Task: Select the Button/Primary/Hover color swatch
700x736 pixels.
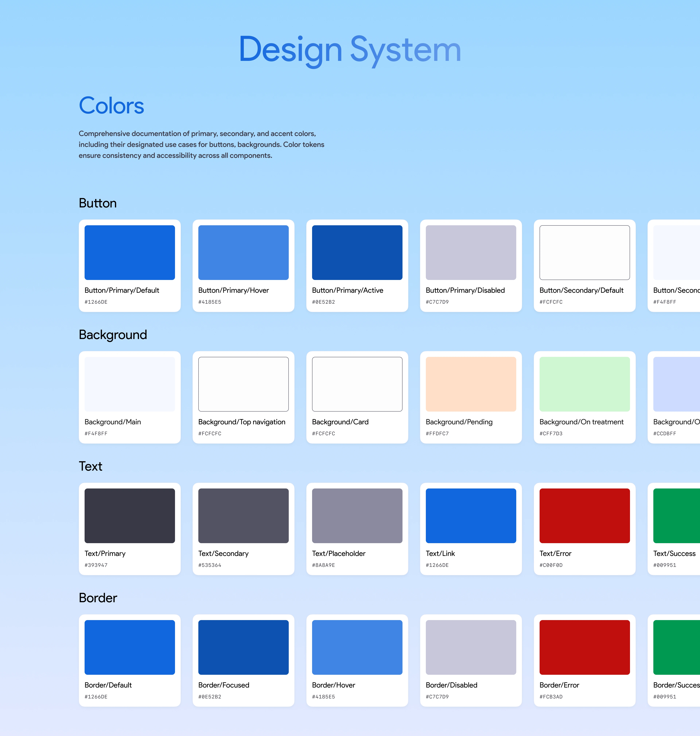Action: pyautogui.click(x=243, y=253)
